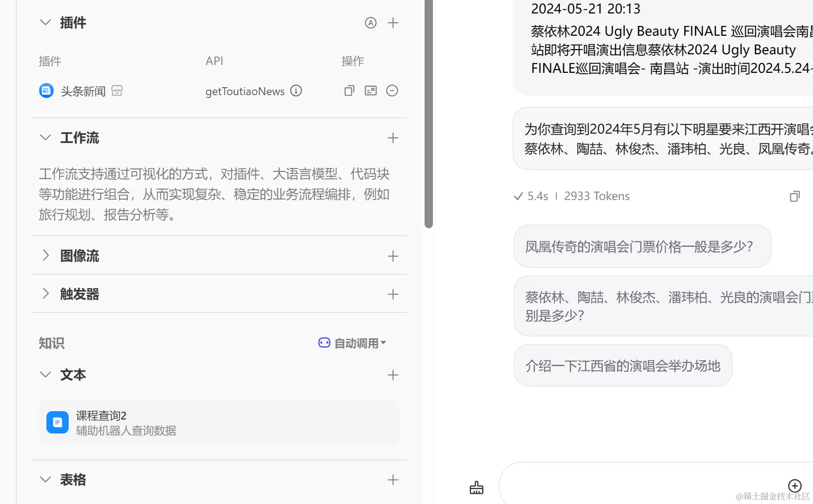Collapse the 工作流 section
Screen dimensions: 813x504
pos(45,137)
